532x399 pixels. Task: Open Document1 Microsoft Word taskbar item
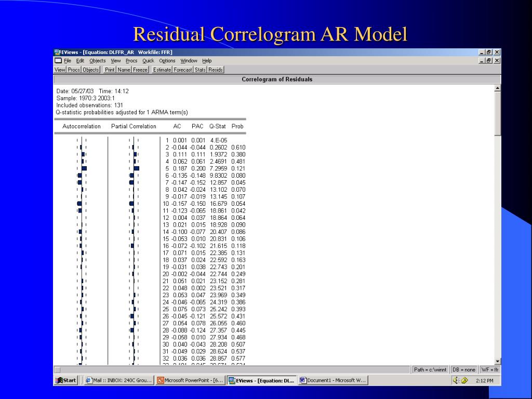click(333, 380)
